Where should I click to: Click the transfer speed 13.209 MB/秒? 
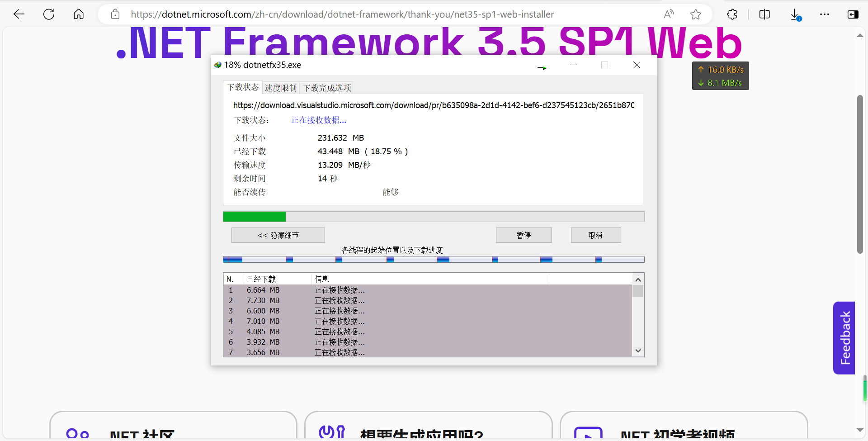[x=344, y=165]
